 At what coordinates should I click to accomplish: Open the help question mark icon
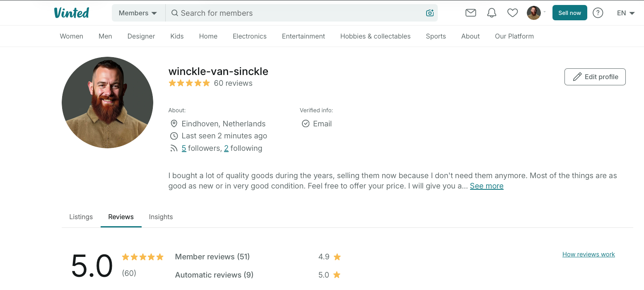(x=598, y=13)
